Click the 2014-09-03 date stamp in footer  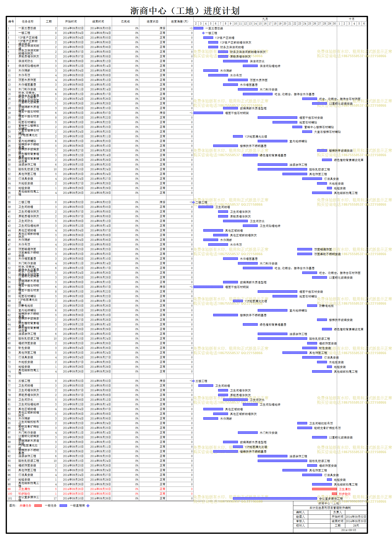(x=348, y=530)
